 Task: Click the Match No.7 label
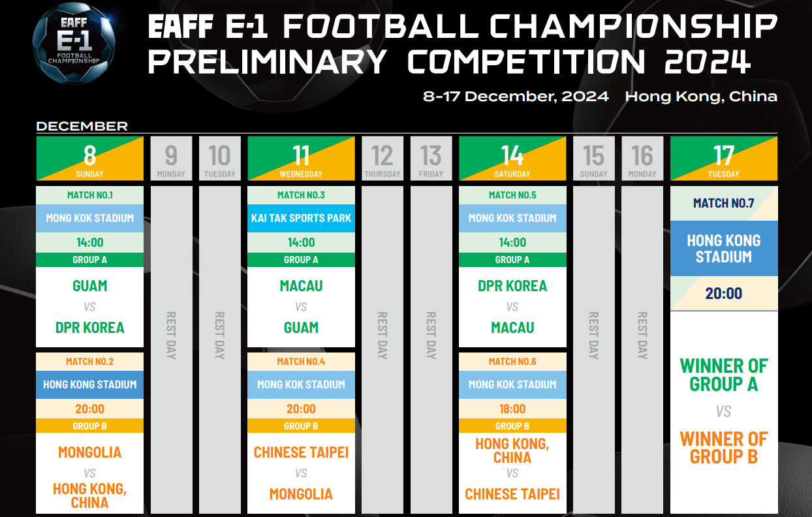point(724,203)
